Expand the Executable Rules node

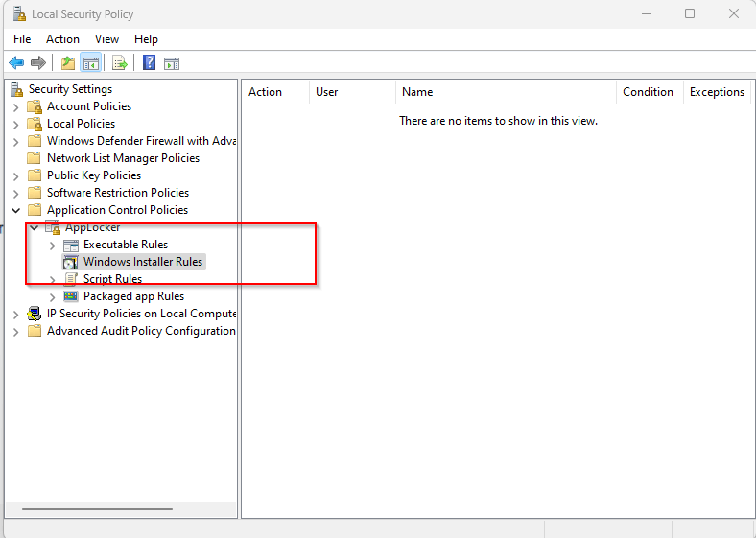point(53,246)
